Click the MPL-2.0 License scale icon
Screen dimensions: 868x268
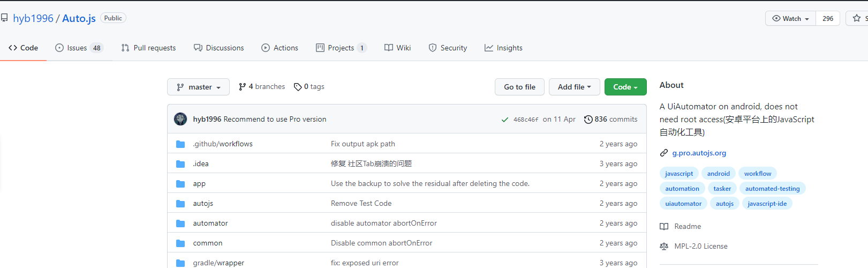click(x=664, y=247)
